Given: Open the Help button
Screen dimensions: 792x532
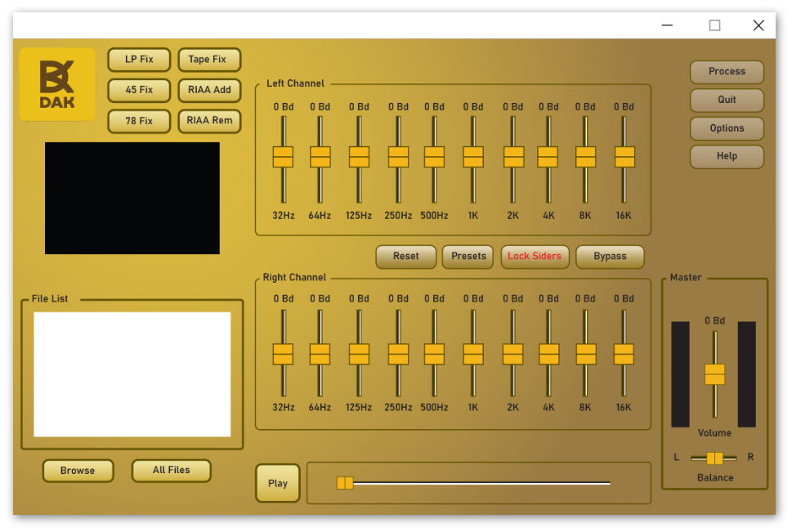Looking at the screenshot, I should click(727, 157).
